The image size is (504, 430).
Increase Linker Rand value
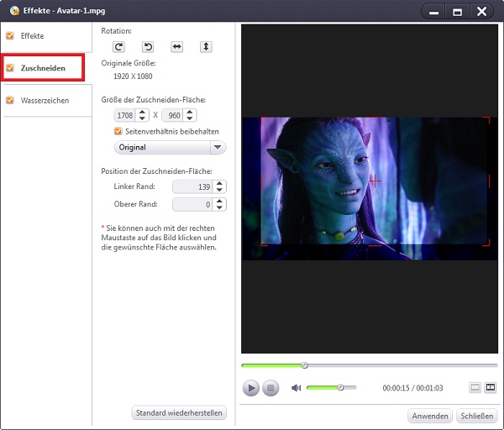click(x=219, y=183)
